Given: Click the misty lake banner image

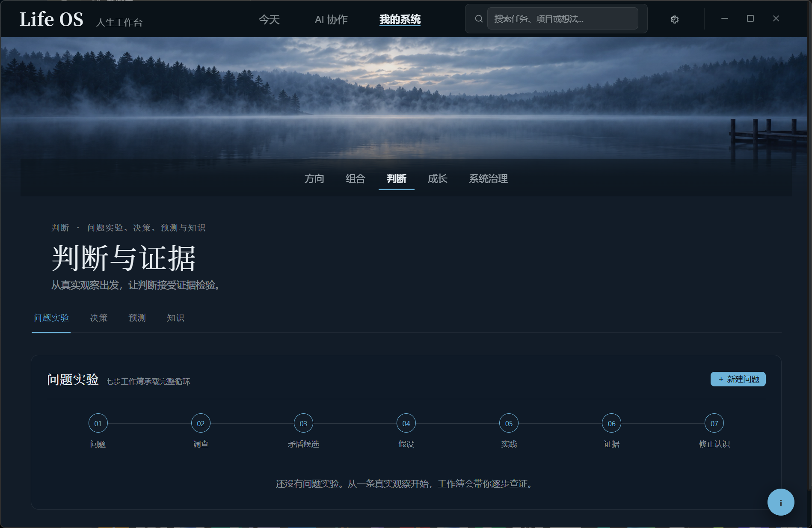Looking at the screenshot, I should [404, 98].
